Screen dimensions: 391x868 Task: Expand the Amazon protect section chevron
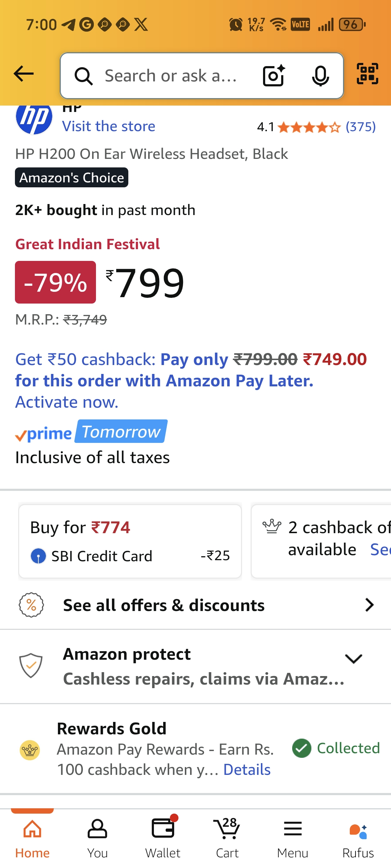tap(353, 659)
